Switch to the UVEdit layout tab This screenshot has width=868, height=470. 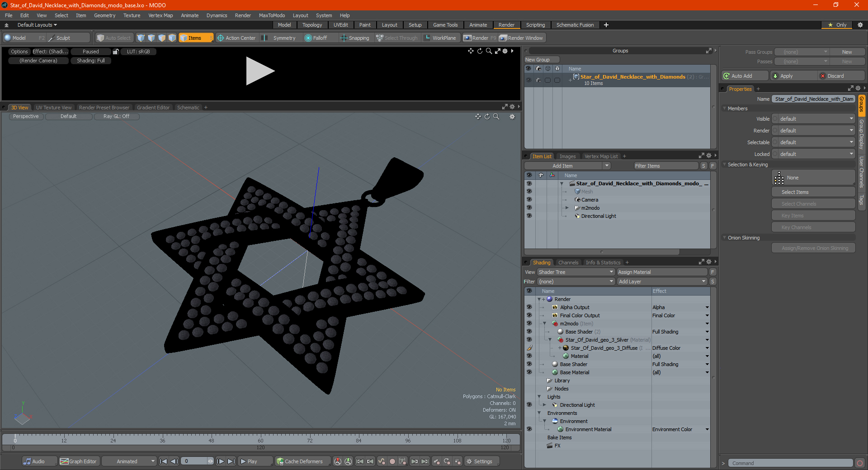tap(340, 25)
